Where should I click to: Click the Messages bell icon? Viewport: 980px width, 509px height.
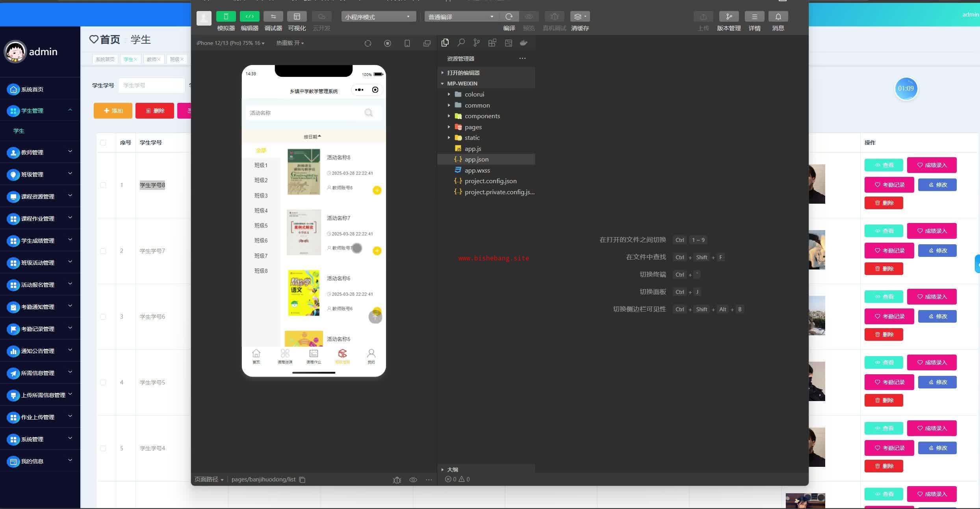778,17
